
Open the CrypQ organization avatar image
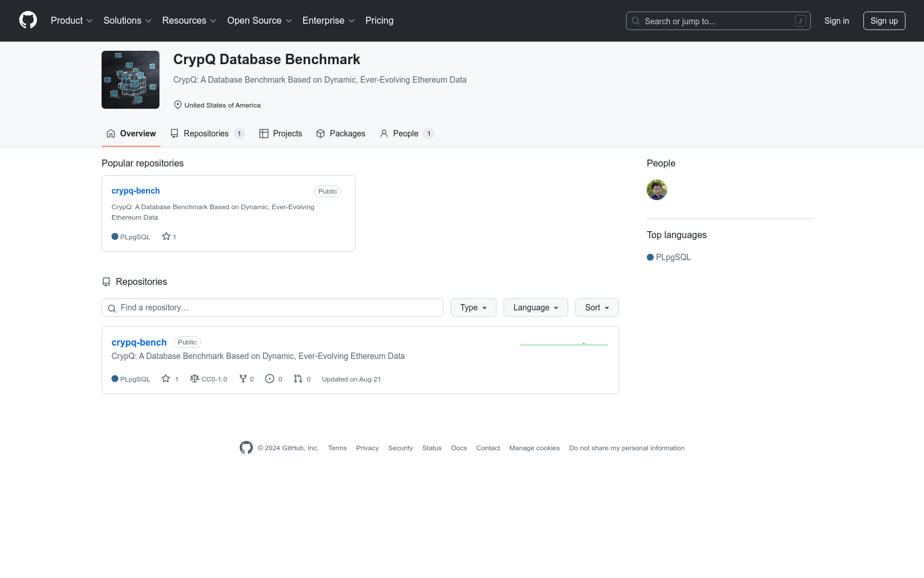click(x=131, y=80)
